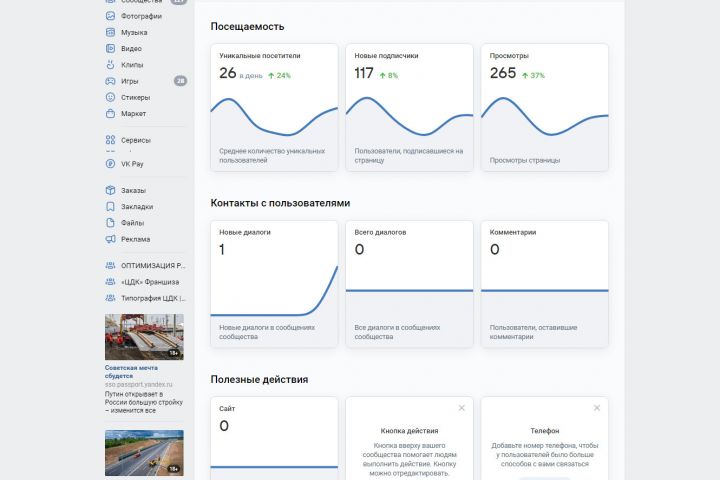Open the Типография ЦДК community link
The height and width of the screenshot is (480, 720).
coord(152,298)
